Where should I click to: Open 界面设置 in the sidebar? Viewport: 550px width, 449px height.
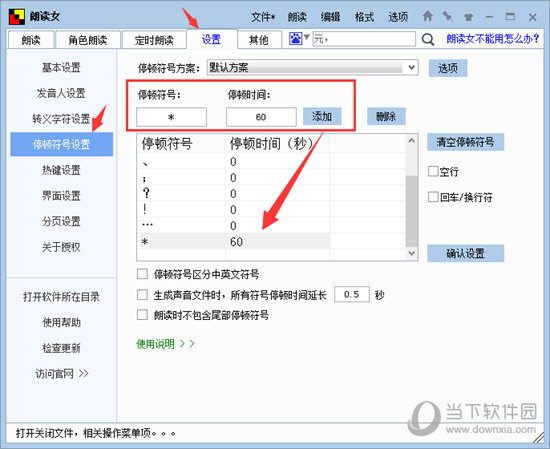pyautogui.click(x=61, y=196)
